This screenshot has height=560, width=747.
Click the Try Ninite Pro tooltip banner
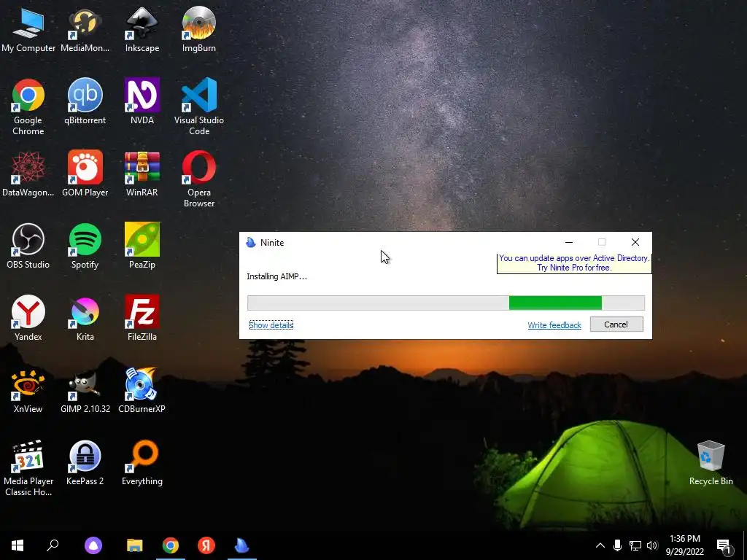(x=574, y=262)
